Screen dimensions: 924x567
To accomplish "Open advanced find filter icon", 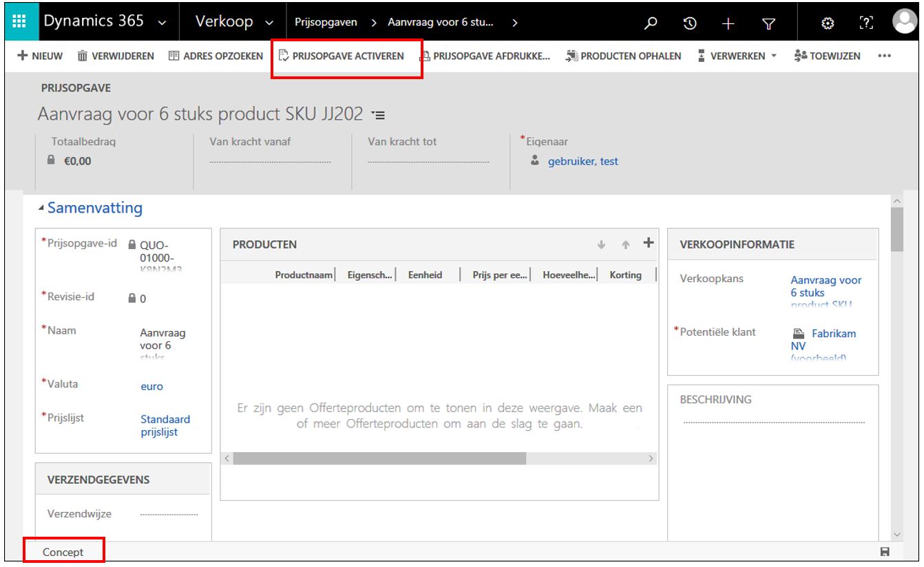I will click(768, 23).
